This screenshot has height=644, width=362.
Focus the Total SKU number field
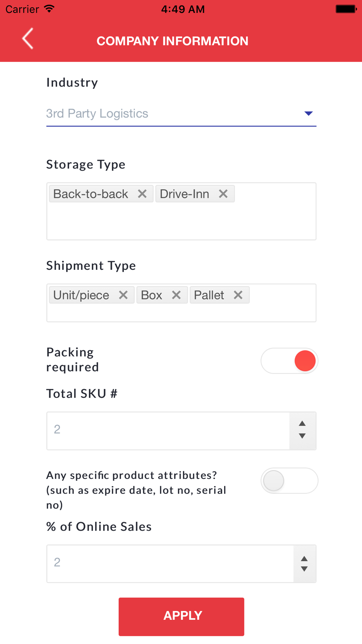(168, 431)
